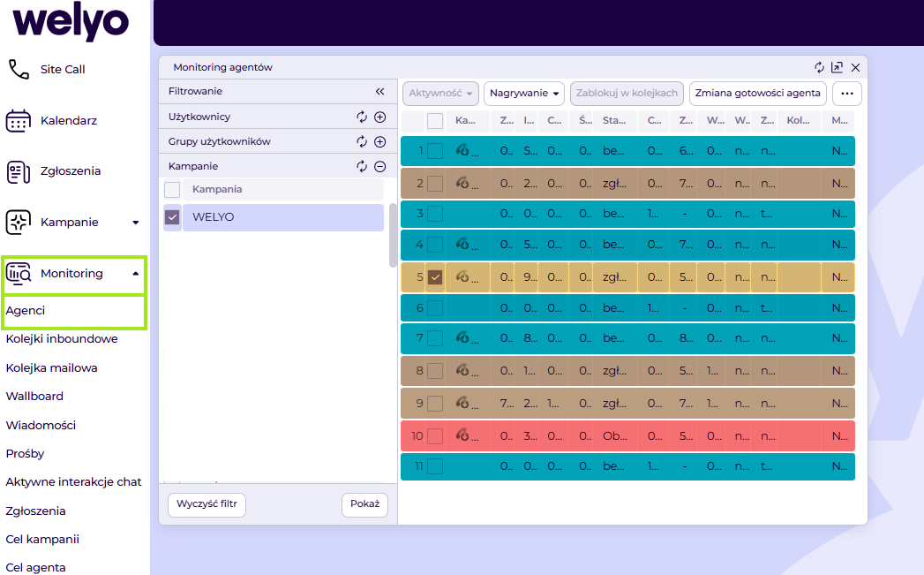924x575 pixels.
Task: Sort by the Kol... column header
Action: 798,120
